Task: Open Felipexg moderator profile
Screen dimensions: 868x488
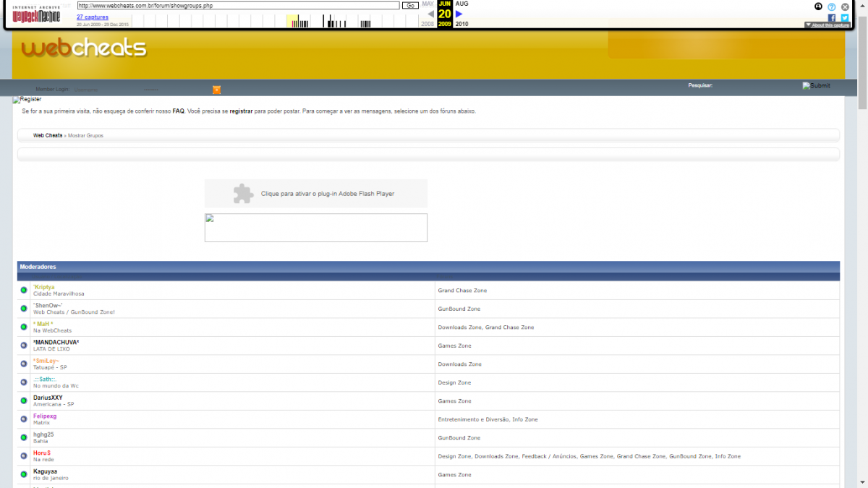Action: [x=45, y=416]
